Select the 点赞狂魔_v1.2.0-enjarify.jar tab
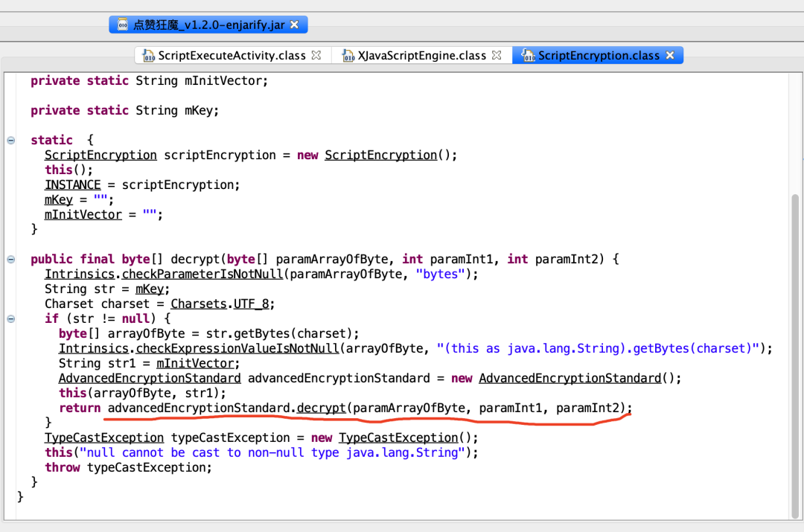804x532 pixels. click(208, 25)
